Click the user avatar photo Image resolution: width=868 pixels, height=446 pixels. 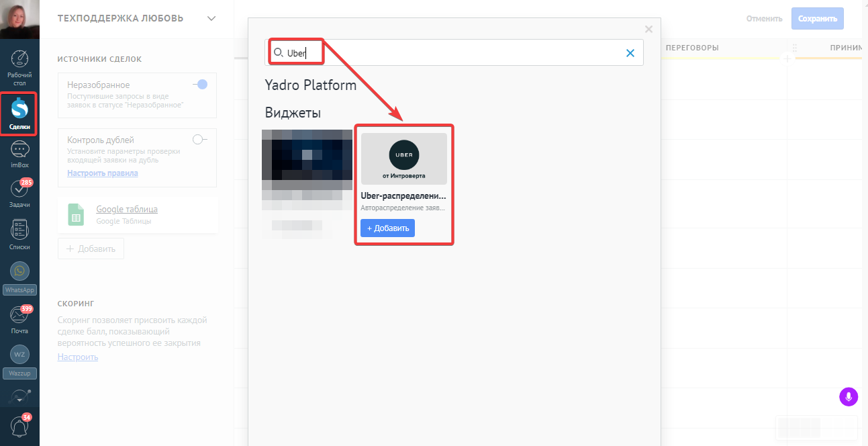(19, 19)
